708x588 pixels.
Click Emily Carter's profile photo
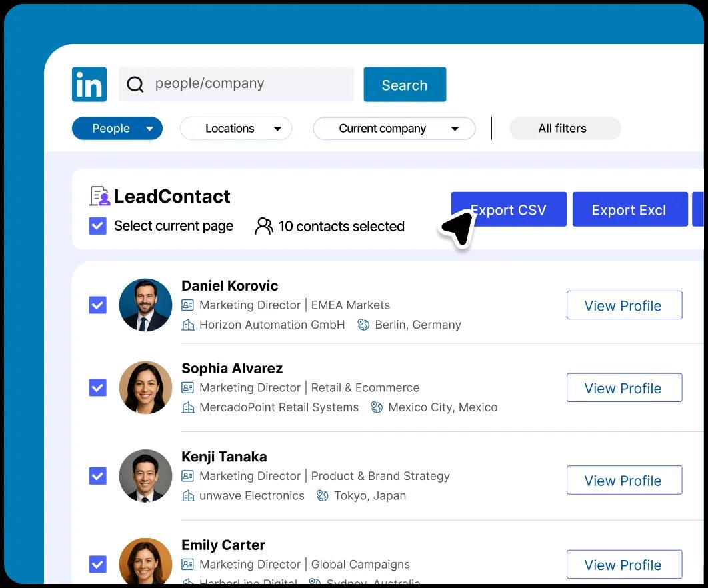click(145, 561)
